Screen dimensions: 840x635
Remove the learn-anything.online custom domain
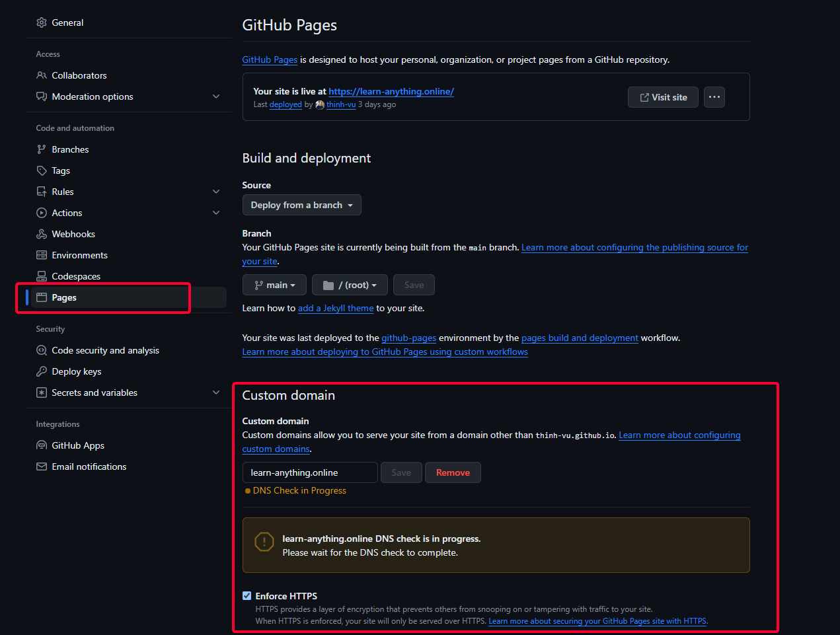click(453, 472)
